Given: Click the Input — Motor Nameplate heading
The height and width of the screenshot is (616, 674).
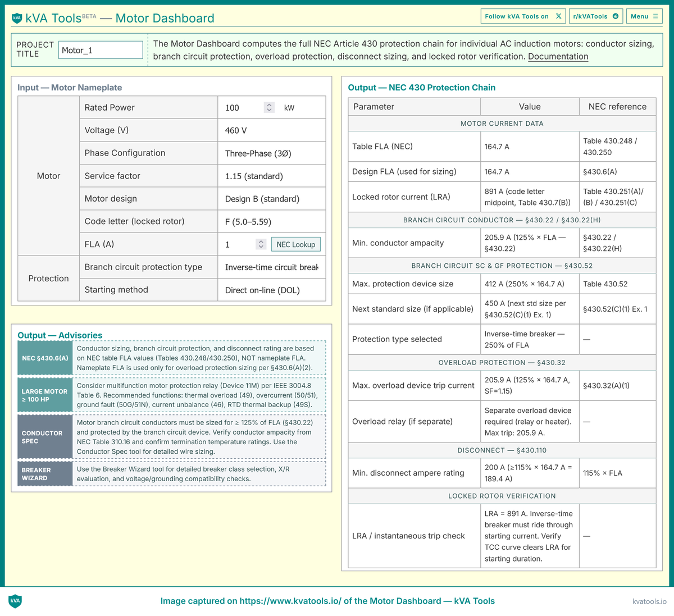Looking at the screenshot, I should (x=70, y=88).
